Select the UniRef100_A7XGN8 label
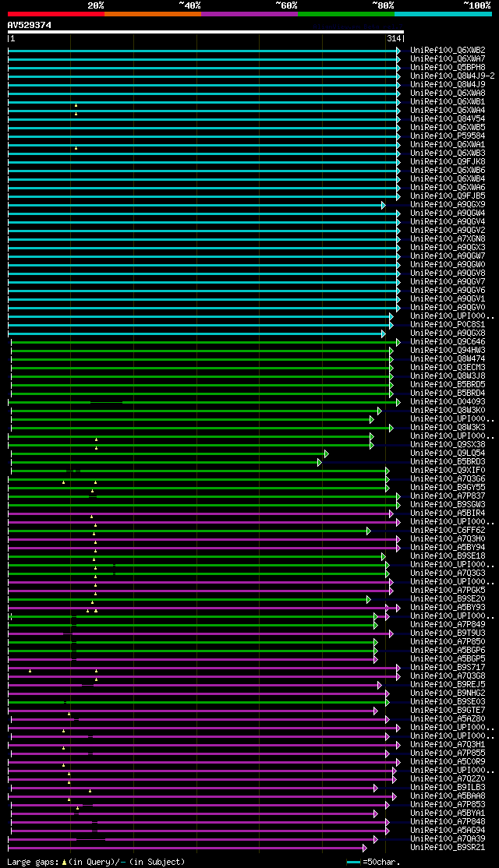 [448, 238]
